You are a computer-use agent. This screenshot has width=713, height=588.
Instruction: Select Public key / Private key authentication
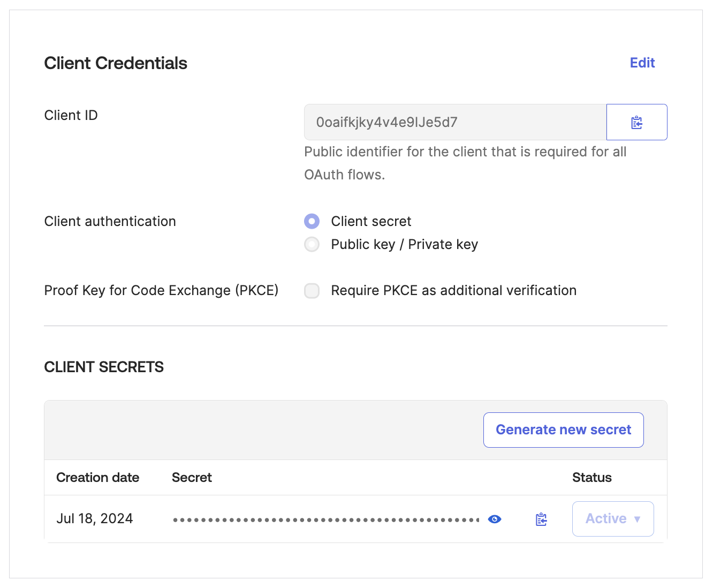coord(312,244)
